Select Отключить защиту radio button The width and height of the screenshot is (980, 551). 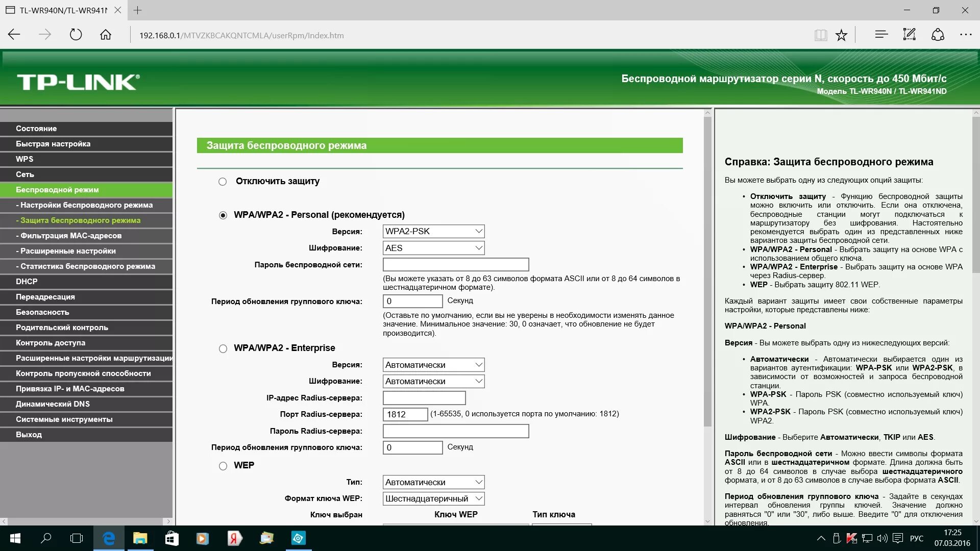(223, 182)
